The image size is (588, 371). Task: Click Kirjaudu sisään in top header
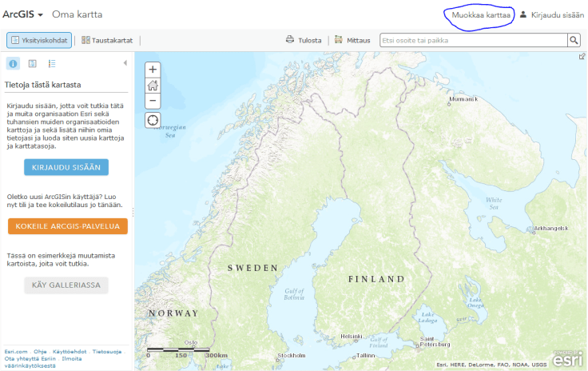551,14
